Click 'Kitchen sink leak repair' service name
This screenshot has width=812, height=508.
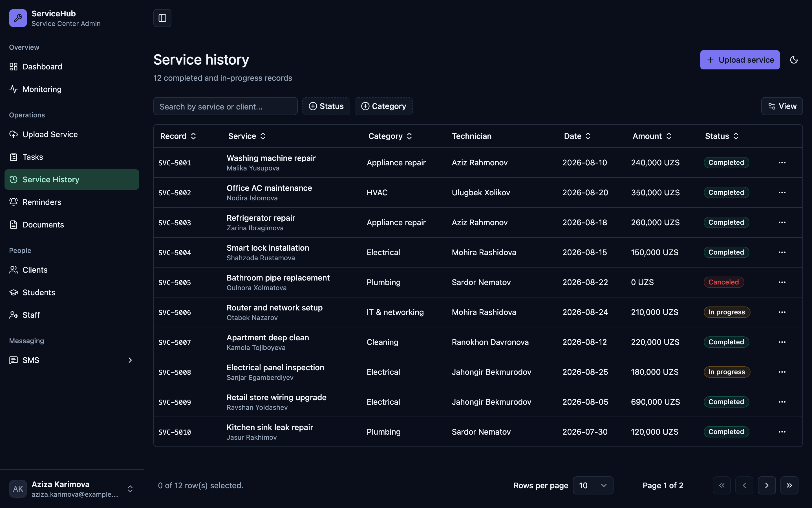270,427
